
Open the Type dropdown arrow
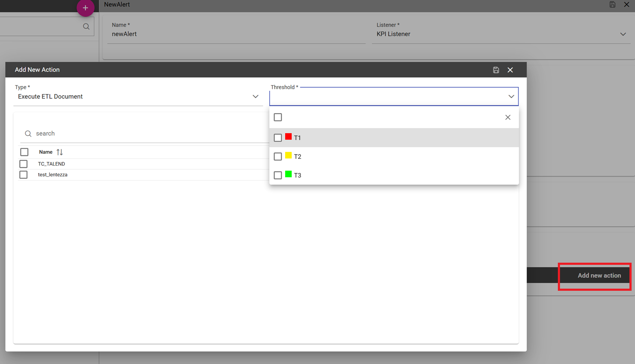pyautogui.click(x=255, y=97)
